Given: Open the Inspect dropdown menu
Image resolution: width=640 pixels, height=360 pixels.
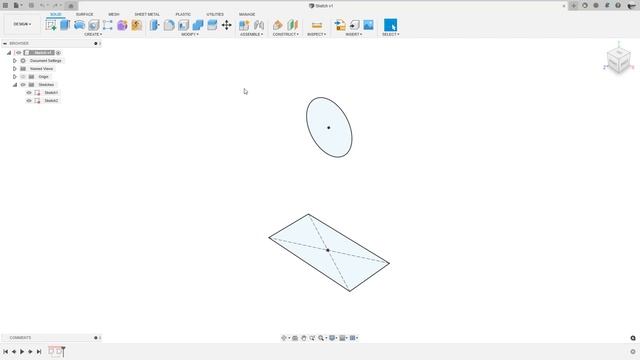Looking at the screenshot, I should pos(317,34).
